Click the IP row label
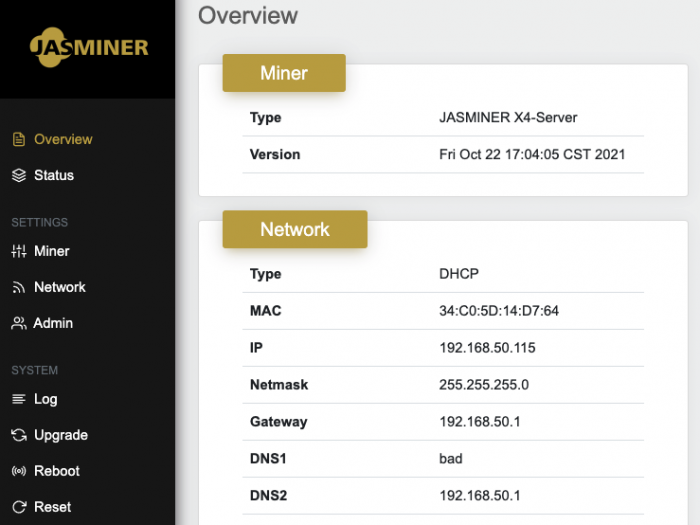The height and width of the screenshot is (525, 700). tap(256, 348)
